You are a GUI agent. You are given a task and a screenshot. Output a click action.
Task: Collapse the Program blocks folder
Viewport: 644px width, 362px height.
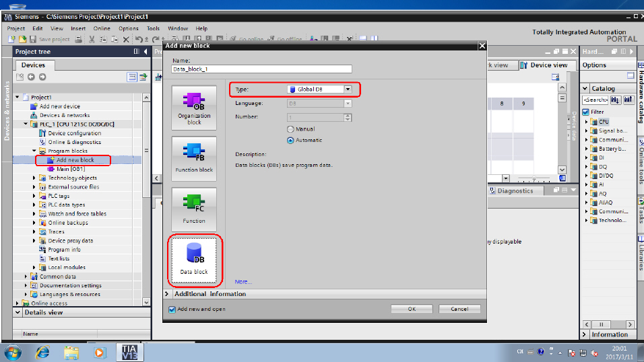click(34, 151)
